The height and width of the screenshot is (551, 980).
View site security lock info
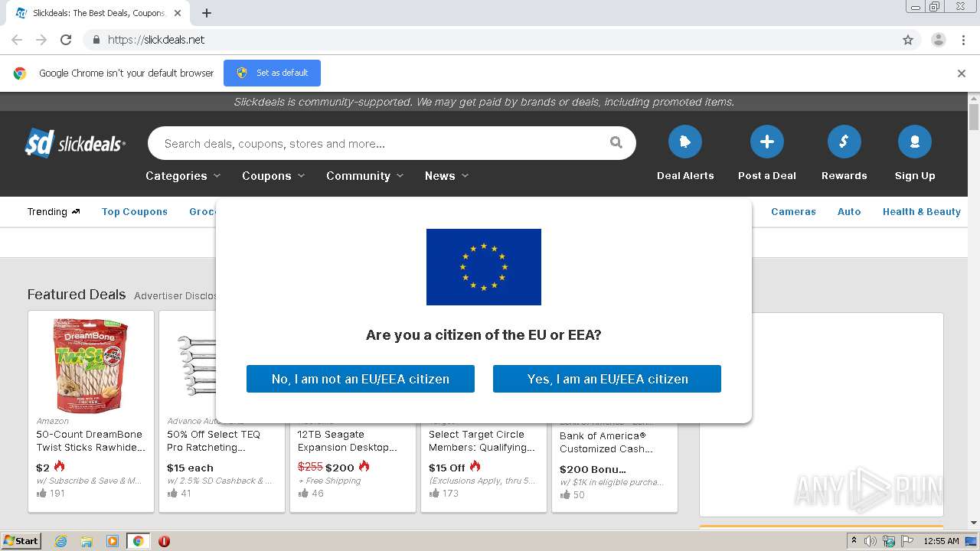point(96,40)
